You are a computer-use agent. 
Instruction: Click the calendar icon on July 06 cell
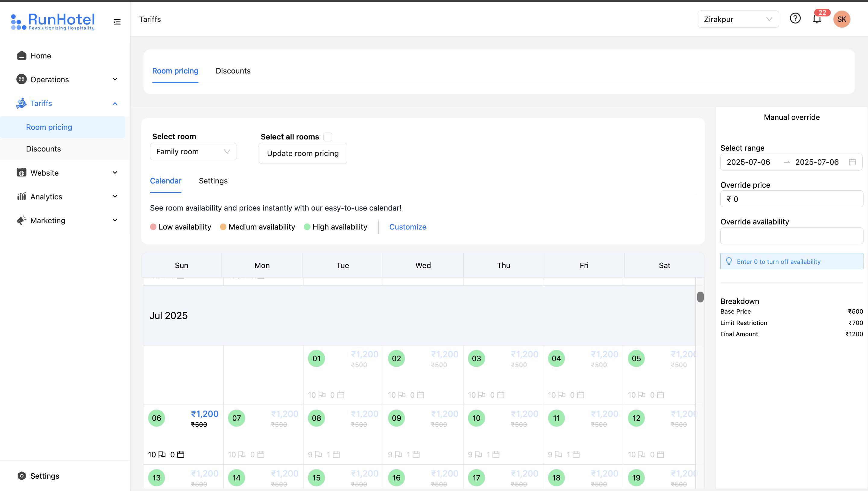tap(181, 454)
